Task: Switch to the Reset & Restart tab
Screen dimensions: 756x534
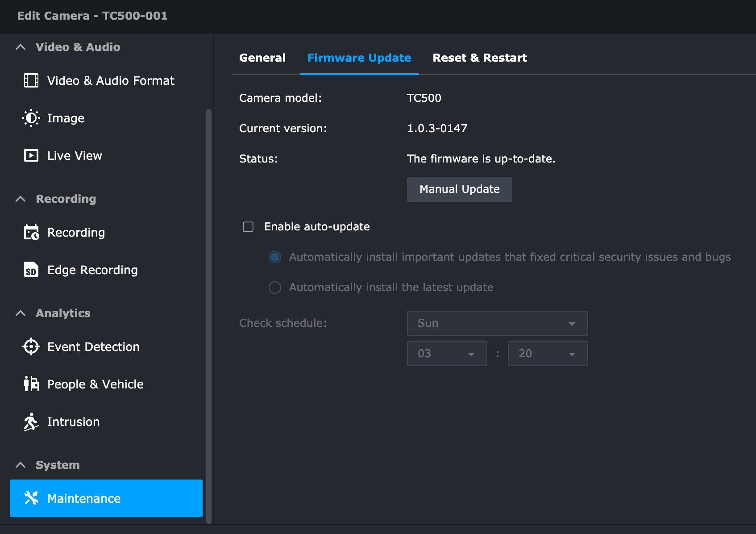Action: pyautogui.click(x=480, y=58)
